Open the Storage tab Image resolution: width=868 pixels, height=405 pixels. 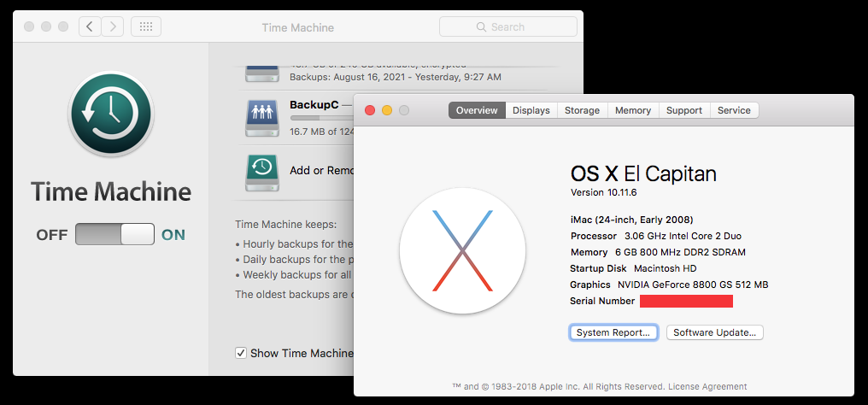[582, 110]
